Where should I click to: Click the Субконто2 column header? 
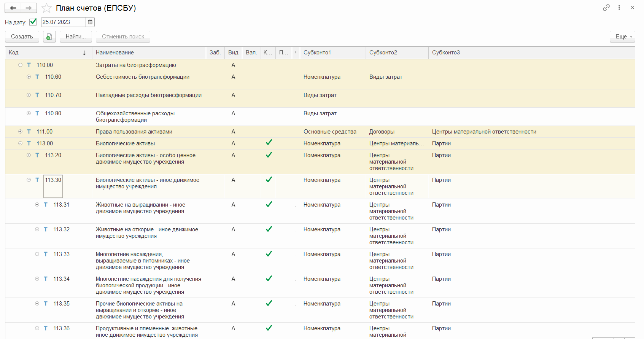click(397, 53)
